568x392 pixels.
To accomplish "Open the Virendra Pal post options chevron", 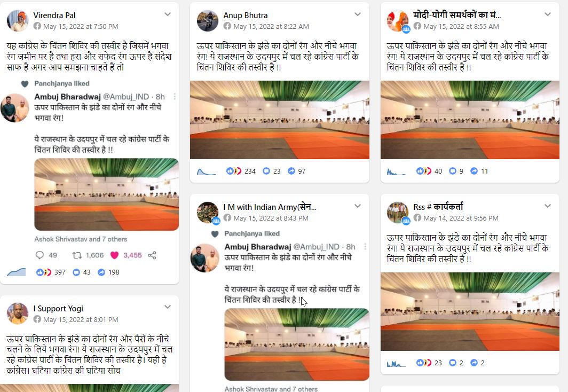I will click(168, 14).
